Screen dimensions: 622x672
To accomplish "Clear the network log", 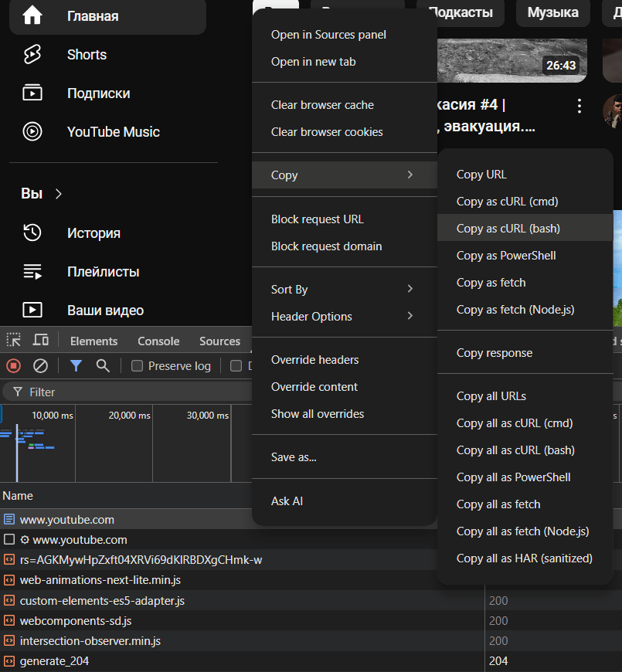I will 41,365.
